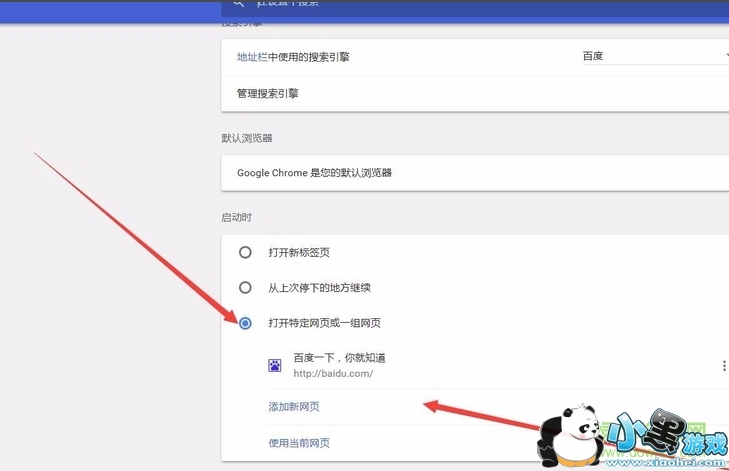Screen dimensions: 729x471
Task: Select the 打开新标签页 radio button
Action: coord(245,252)
